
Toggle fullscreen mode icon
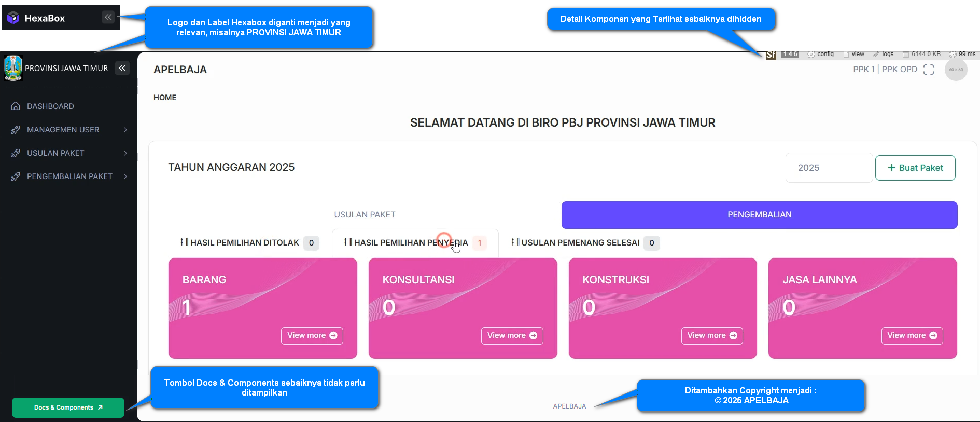click(929, 70)
